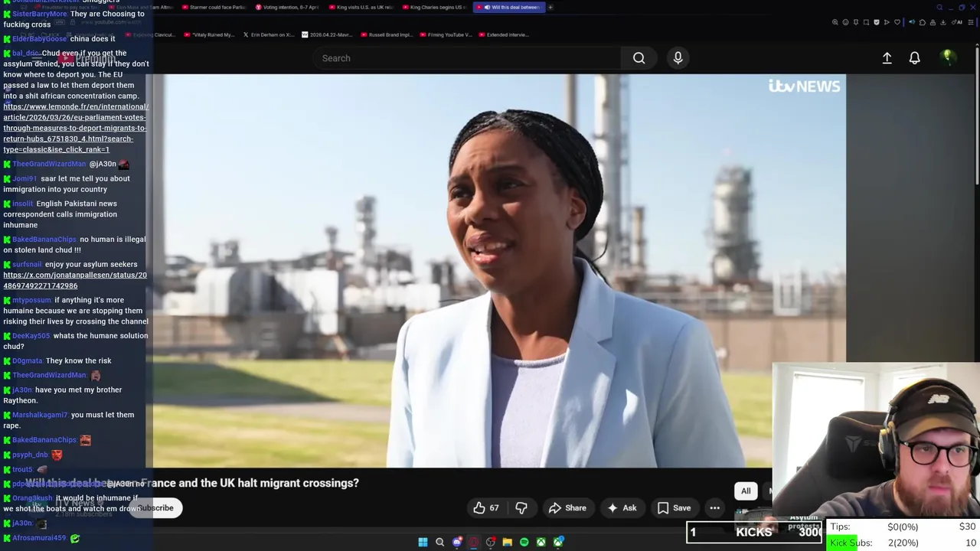Open YouTube notifications bell

point(914,58)
